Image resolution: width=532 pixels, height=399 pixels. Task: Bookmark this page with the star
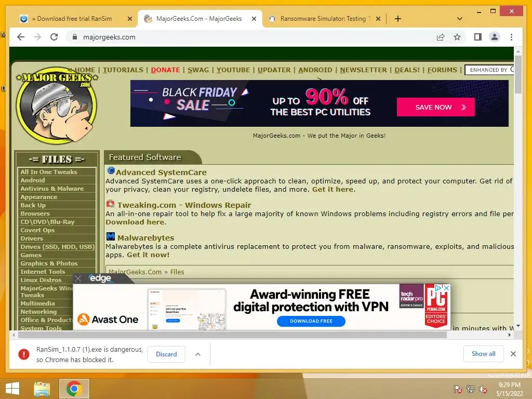coord(457,37)
